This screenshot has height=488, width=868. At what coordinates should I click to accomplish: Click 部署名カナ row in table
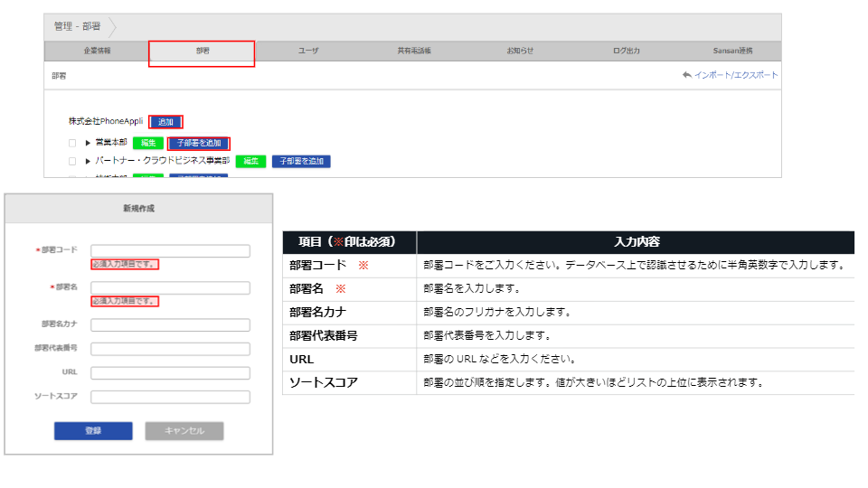point(569,313)
